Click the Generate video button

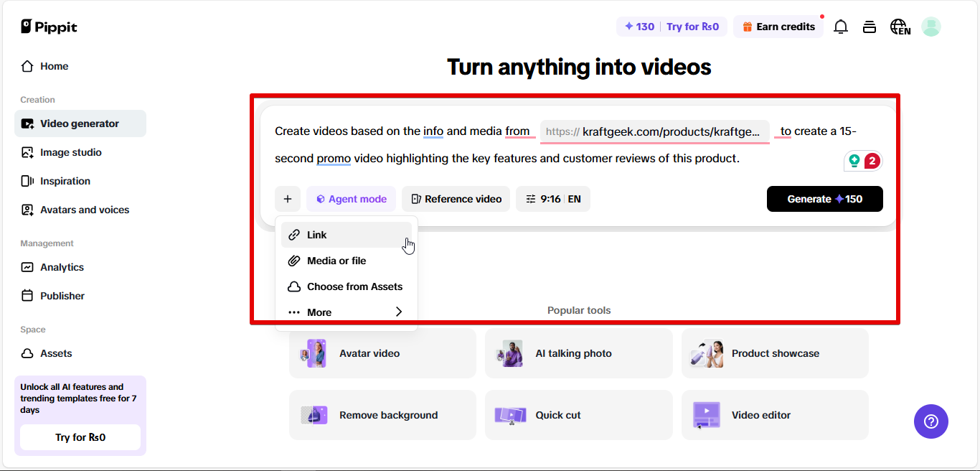point(824,199)
